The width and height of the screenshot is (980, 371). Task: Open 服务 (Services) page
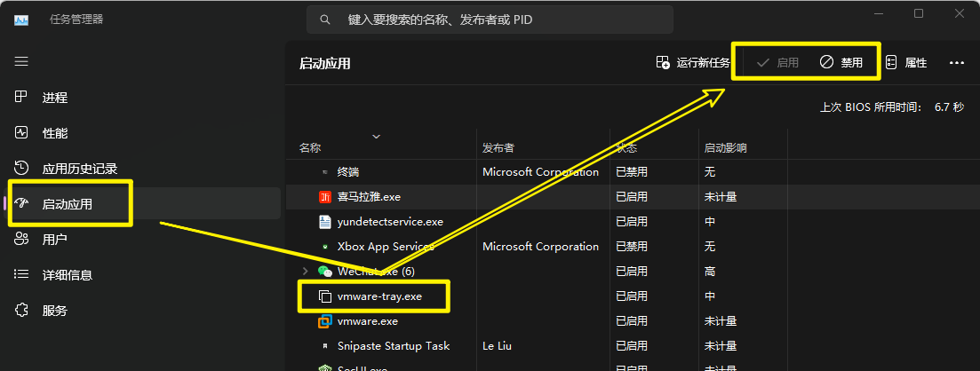click(x=54, y=311)
